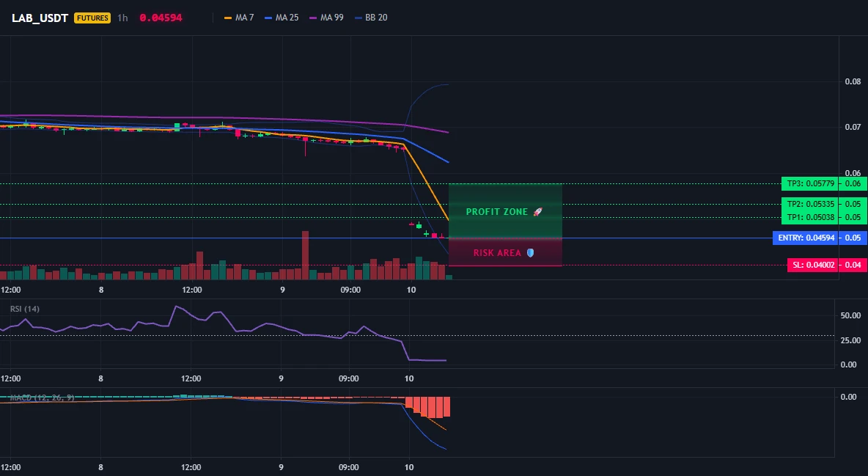Click the SL: 0.04002 price tag
Screen dimensions: 868x476
(x=812, y=265)
